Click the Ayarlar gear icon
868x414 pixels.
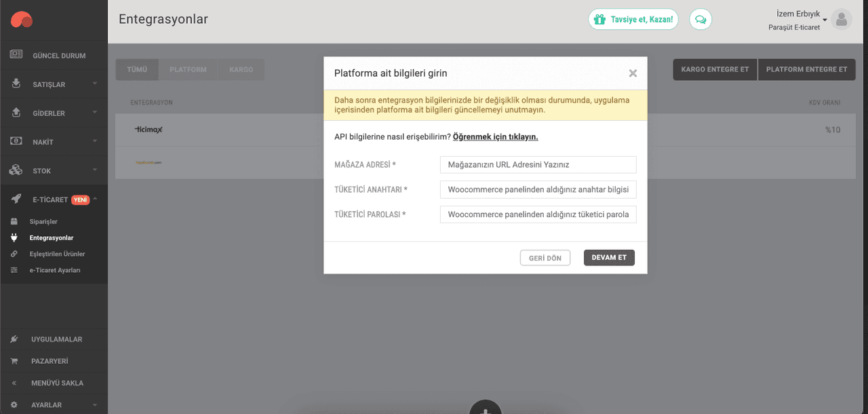click(14, 404)
